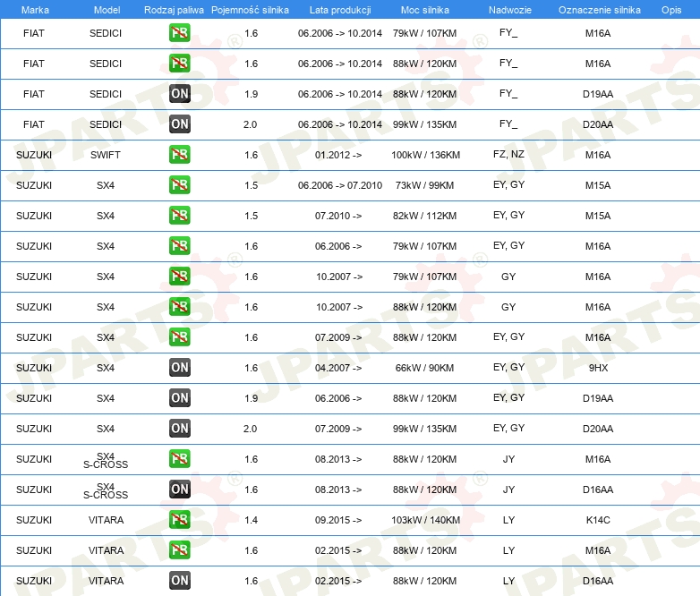Viewport: 700px width, 596px height.
Task: Click production date 01.2012 ->
Action: point(338,155)
